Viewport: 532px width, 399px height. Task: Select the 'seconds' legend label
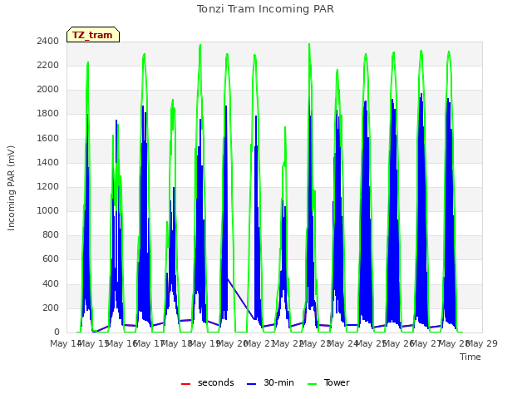[216, 382]
